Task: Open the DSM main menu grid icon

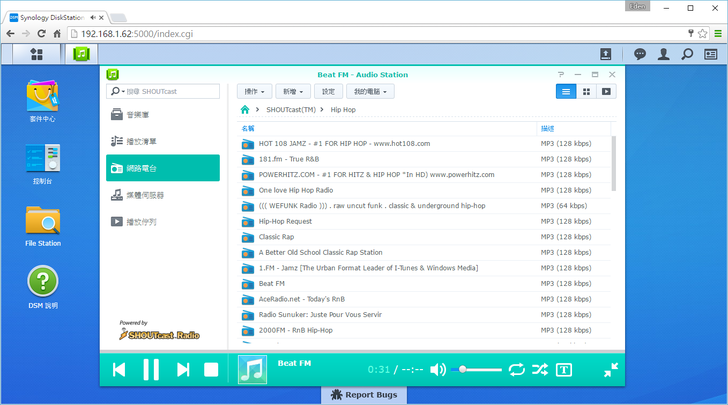Action: pyautogui.click(x=36, y=54)
